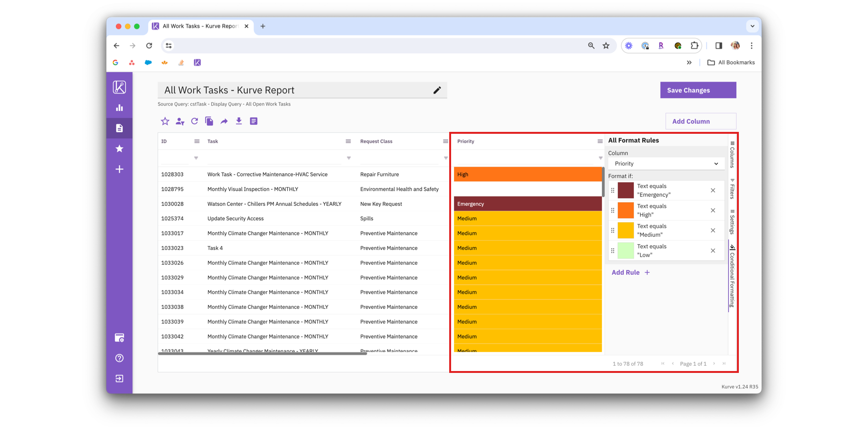Screen dimensions: 868x427
Task: Click the refresh report icon
Action: point(195,121)
